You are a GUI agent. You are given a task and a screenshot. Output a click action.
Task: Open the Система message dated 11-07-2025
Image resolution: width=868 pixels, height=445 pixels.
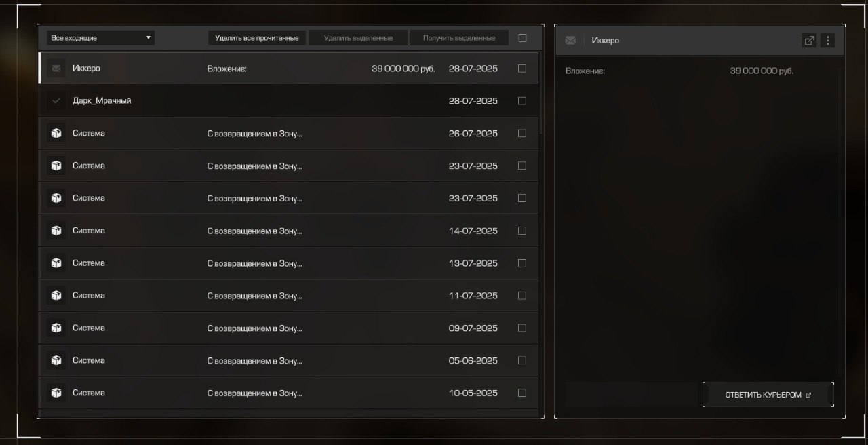(271, 296)
